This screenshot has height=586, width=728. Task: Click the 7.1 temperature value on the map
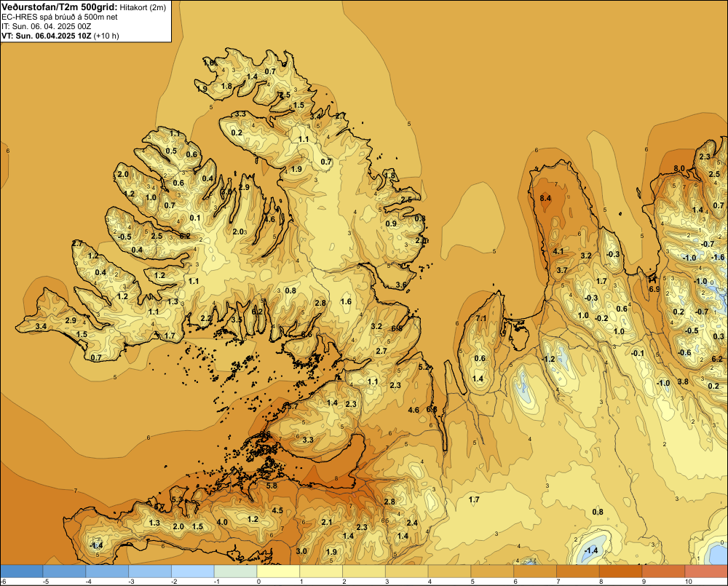pos(481,318)
